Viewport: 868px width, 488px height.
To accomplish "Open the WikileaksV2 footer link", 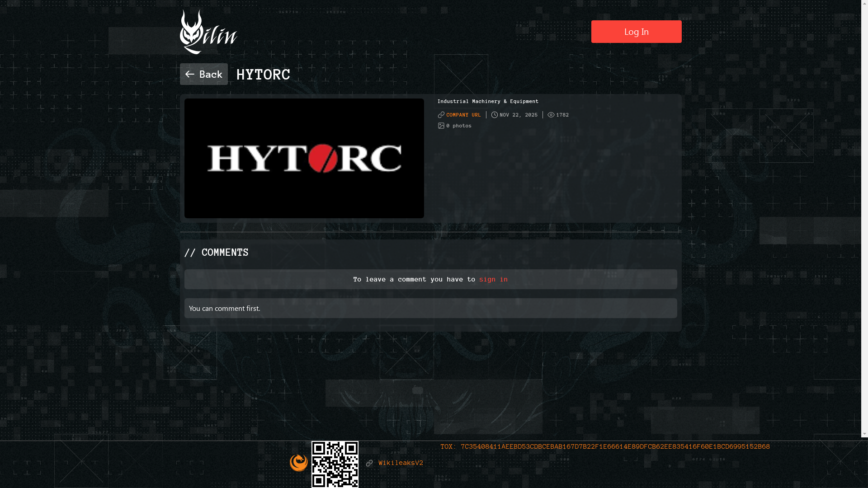I will (x=401, y=463).
